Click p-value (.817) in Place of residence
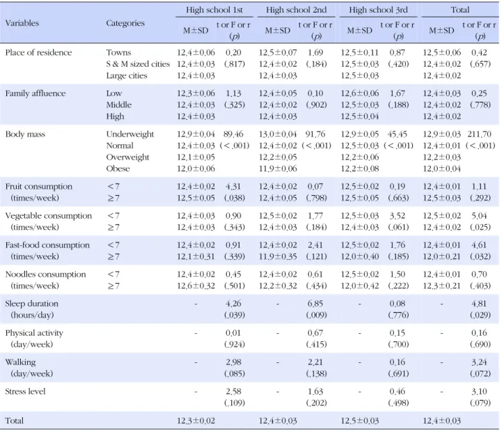Image resolution: width=504 pixels, height=432 pixels. [x=235, y=64]
